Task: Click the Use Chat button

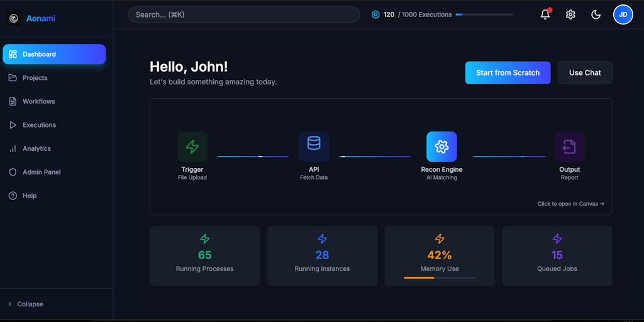Action: pos(585,73)
